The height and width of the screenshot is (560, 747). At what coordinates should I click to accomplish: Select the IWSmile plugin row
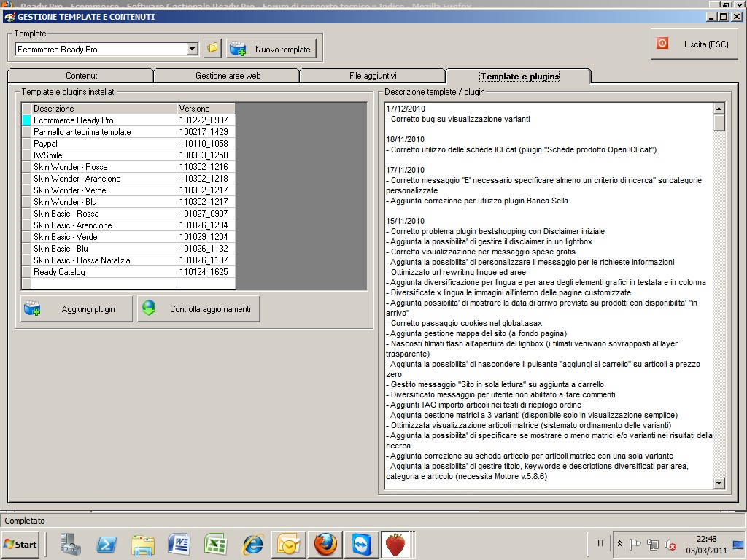click(128, 155)
